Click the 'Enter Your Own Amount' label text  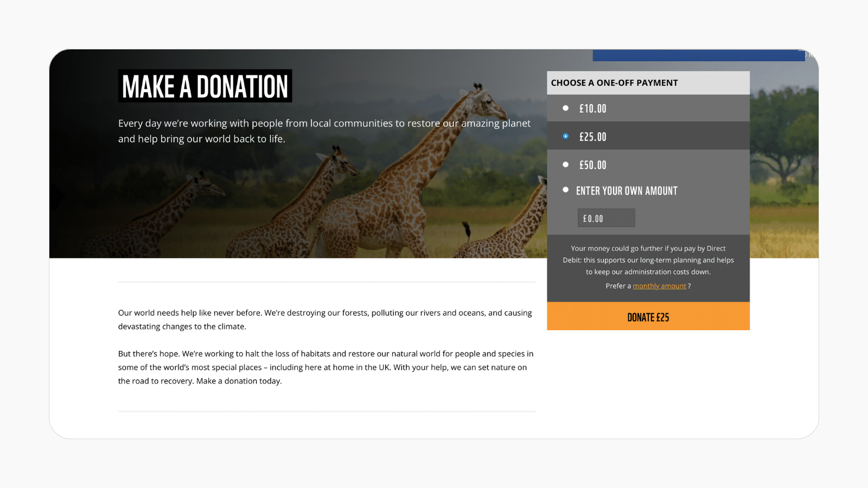pos(627,191)
